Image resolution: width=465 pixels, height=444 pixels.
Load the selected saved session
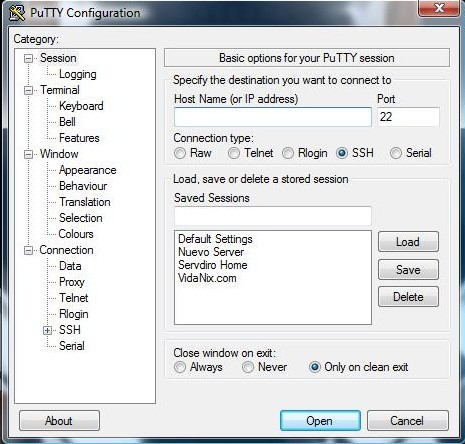408,242
